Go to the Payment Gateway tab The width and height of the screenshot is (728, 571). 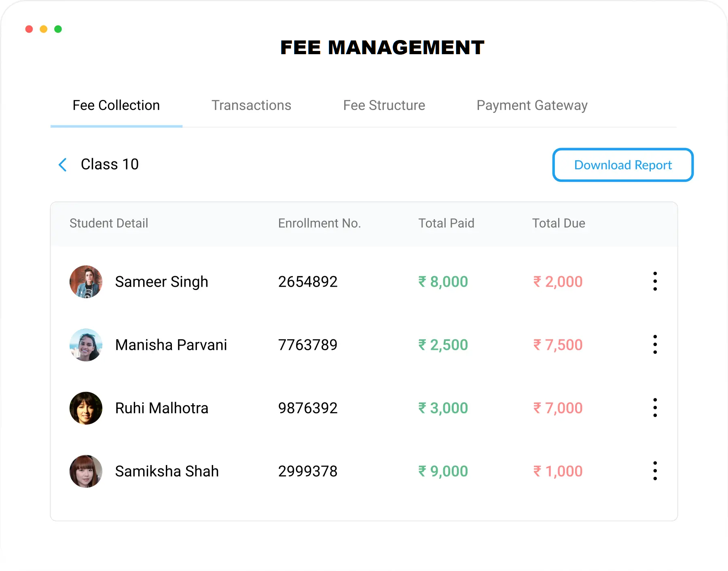click(532, 106)
